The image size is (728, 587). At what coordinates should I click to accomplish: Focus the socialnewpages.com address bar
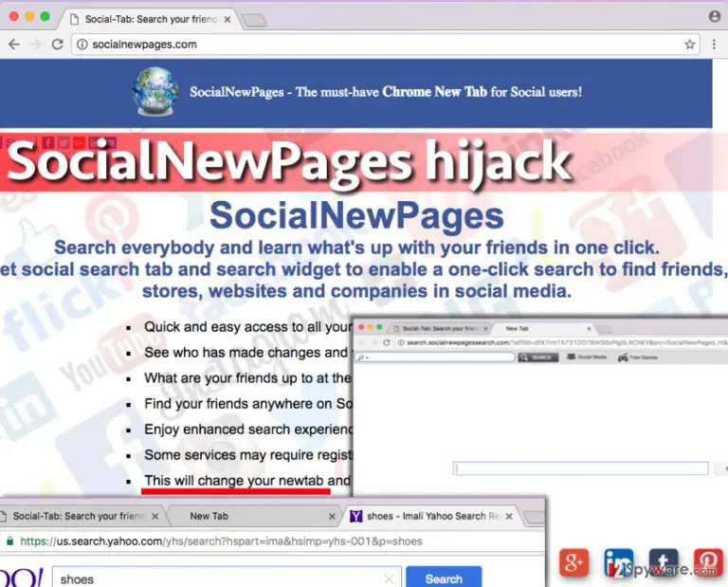[386, 45]
